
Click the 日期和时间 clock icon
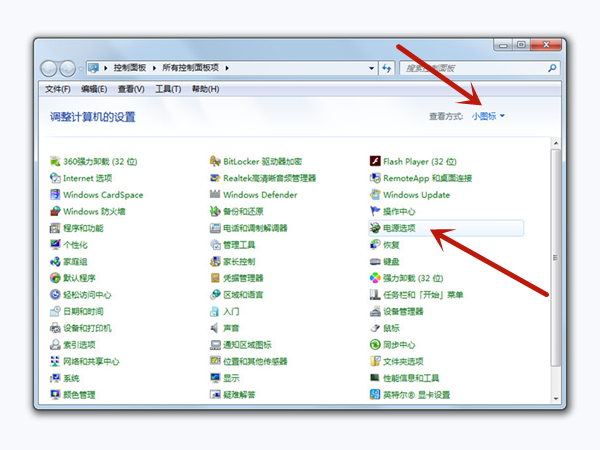[55, 311]
